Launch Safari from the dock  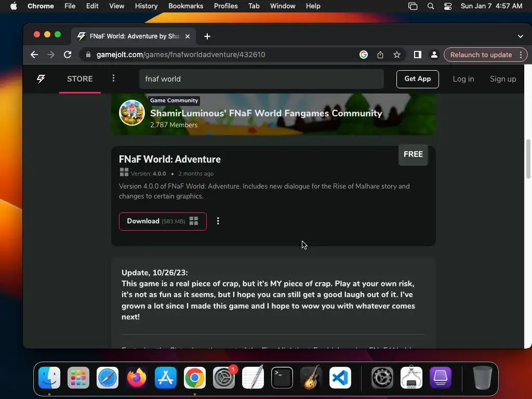click(108, 378)
